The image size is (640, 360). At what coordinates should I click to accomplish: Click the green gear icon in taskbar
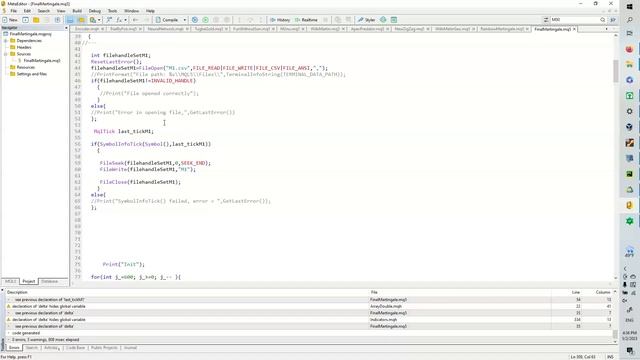(x=629, y=221)
